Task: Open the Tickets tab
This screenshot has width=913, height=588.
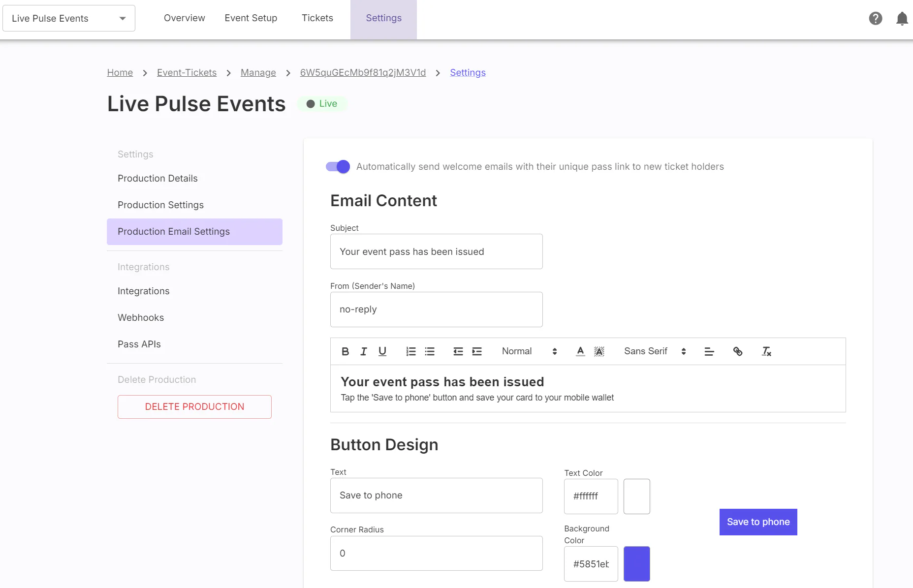Action: pos(317,18)
